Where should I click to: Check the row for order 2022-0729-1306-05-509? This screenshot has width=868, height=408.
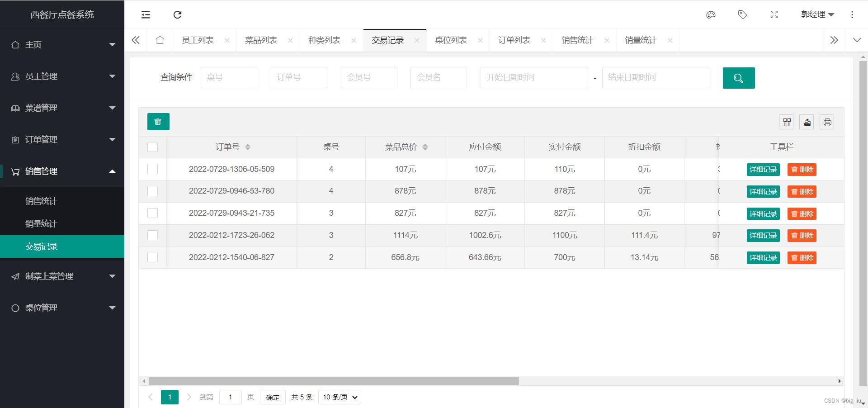(x=153, y=169)
